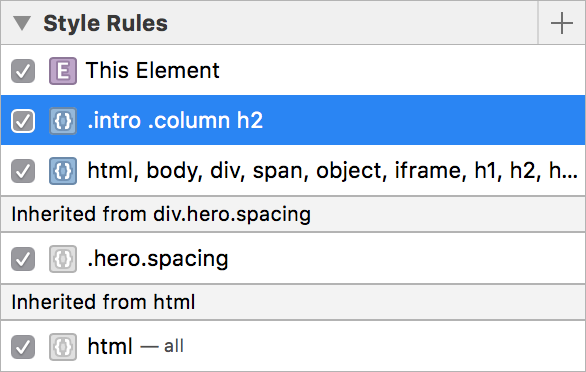
Task: Select the .intro .column h2 rule
Action: click(293, 120)
